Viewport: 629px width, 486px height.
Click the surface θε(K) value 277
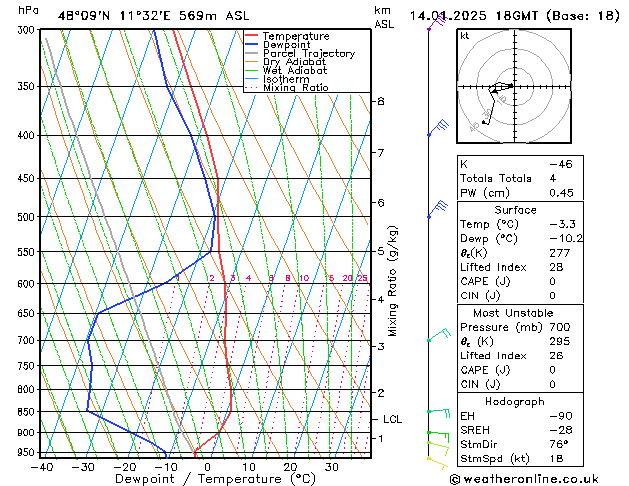pyautogui.click(x=560, y=253)
